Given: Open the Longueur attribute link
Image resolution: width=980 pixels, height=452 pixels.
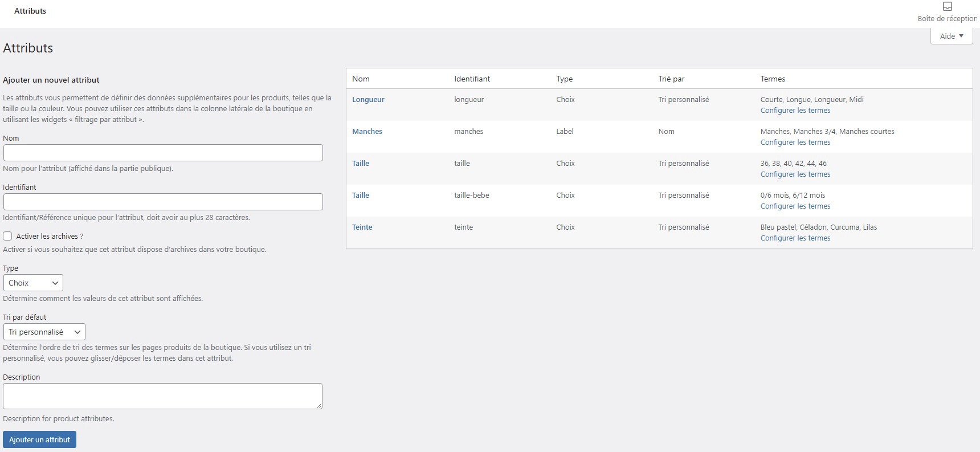Looking at the screenshot, I should pyautogui.click(x=368, y=99).
